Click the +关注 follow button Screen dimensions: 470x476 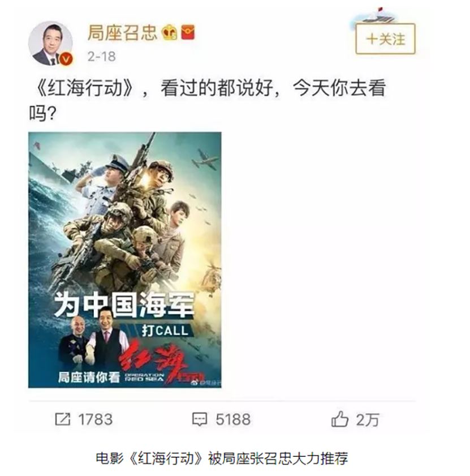[385, 39]
